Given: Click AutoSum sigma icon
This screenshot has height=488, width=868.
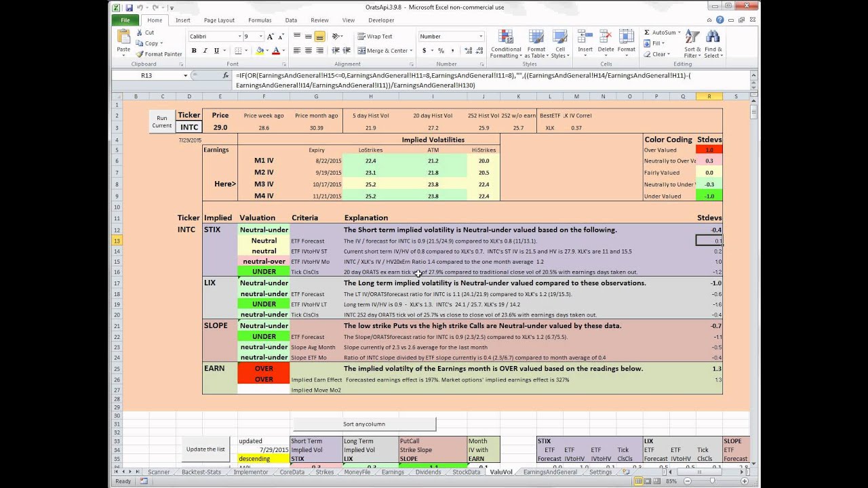Looking at the screenshot, I should [x=647, y=33].
